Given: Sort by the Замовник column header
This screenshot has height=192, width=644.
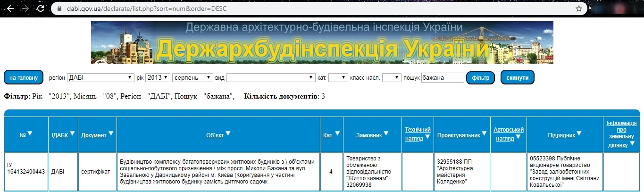Looking at the screenshot, I should coord(369,135).
